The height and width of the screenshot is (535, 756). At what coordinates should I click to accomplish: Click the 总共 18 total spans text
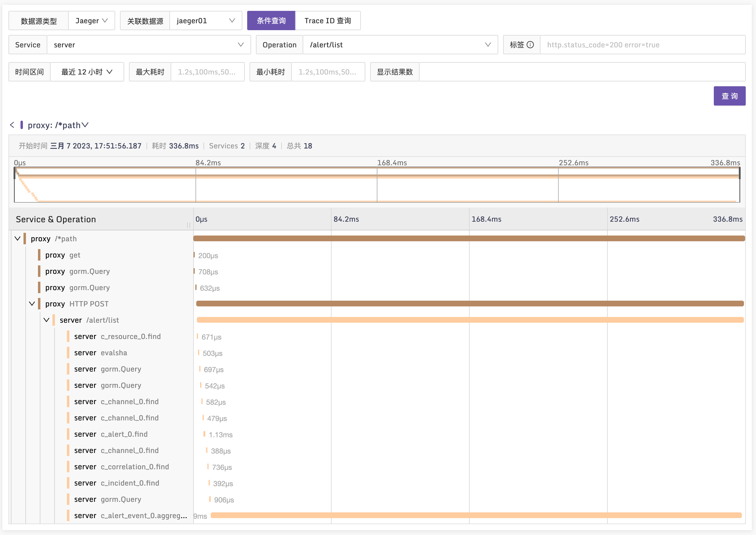(299, 146)
